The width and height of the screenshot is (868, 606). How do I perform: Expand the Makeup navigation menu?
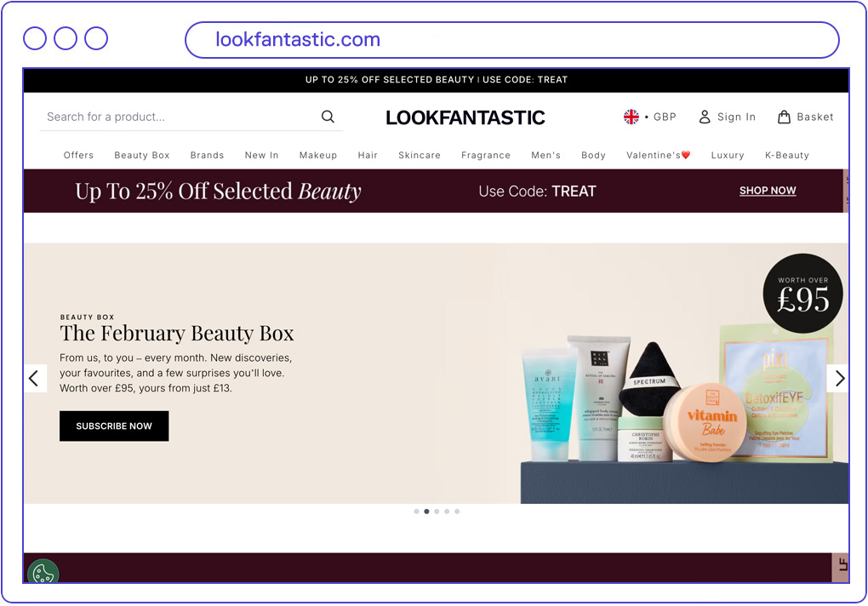click(318, 156)
